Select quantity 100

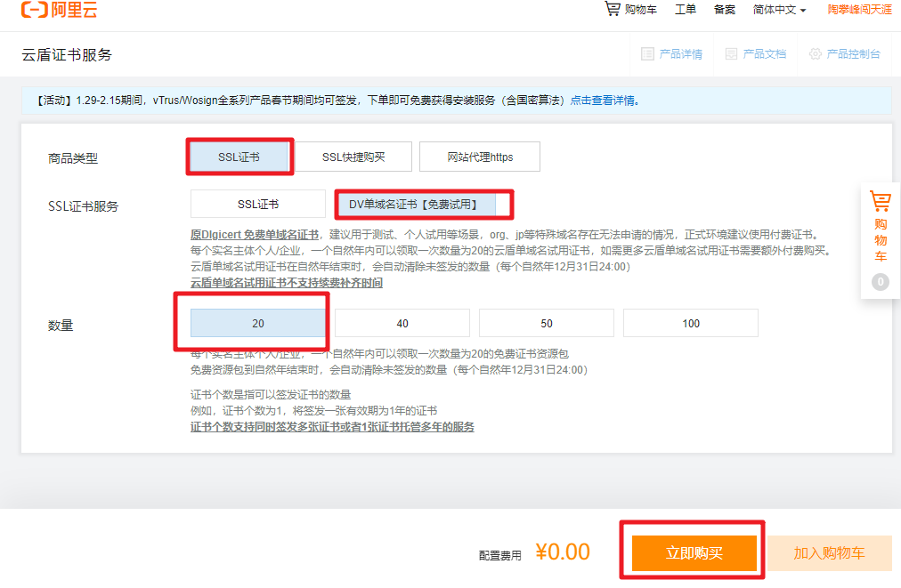coord(691,323)
